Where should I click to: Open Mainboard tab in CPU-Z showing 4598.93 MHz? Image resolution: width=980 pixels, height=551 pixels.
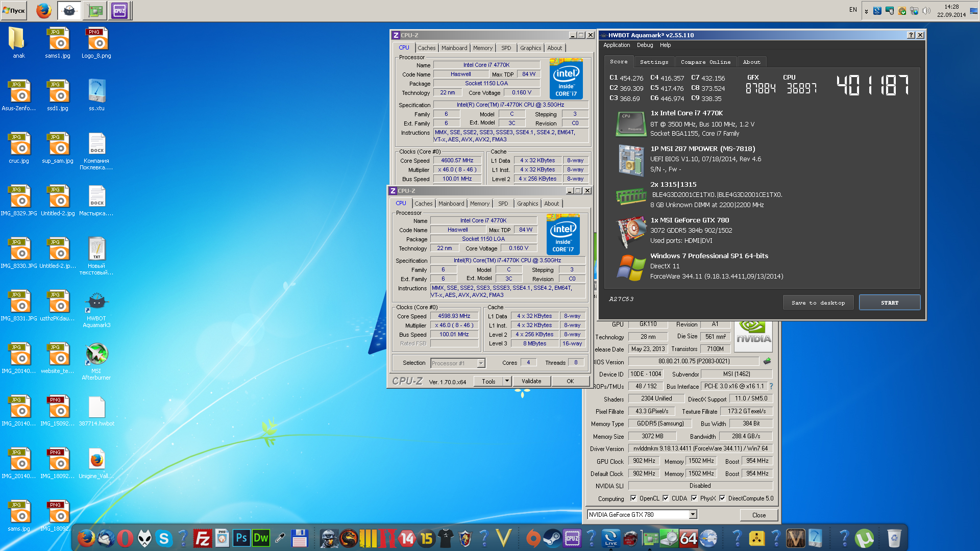click(x=451, y=204)
